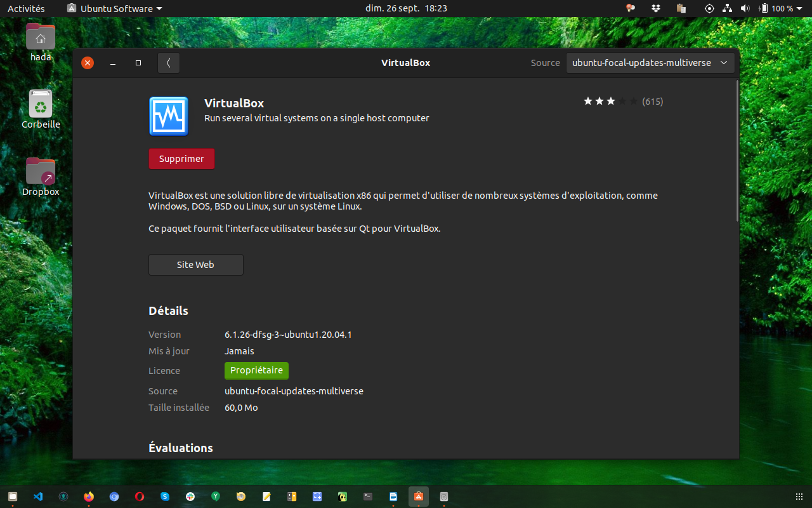Click the Évaluations section heading
Viewport: 812px width, 508px height.
click(x=181, y=448)
